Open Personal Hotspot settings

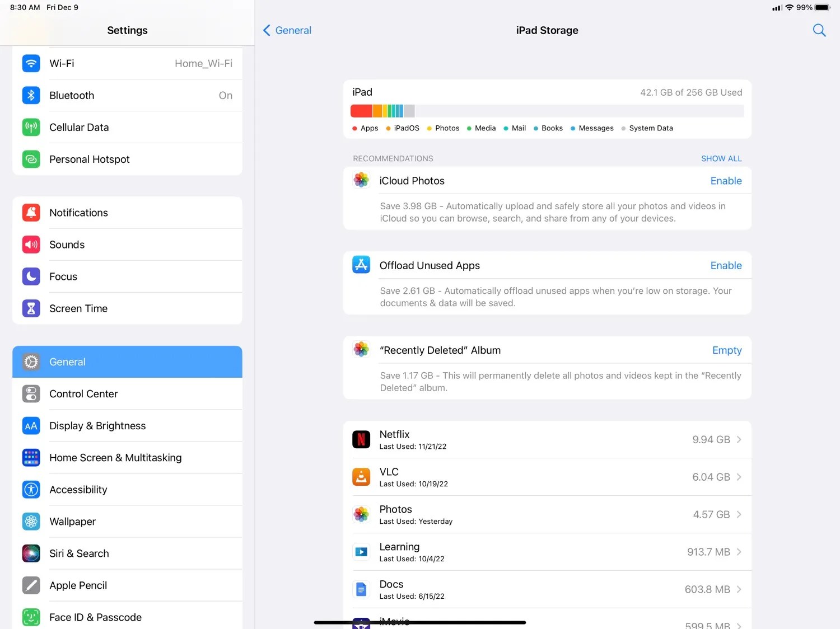[x=31, y=159]
